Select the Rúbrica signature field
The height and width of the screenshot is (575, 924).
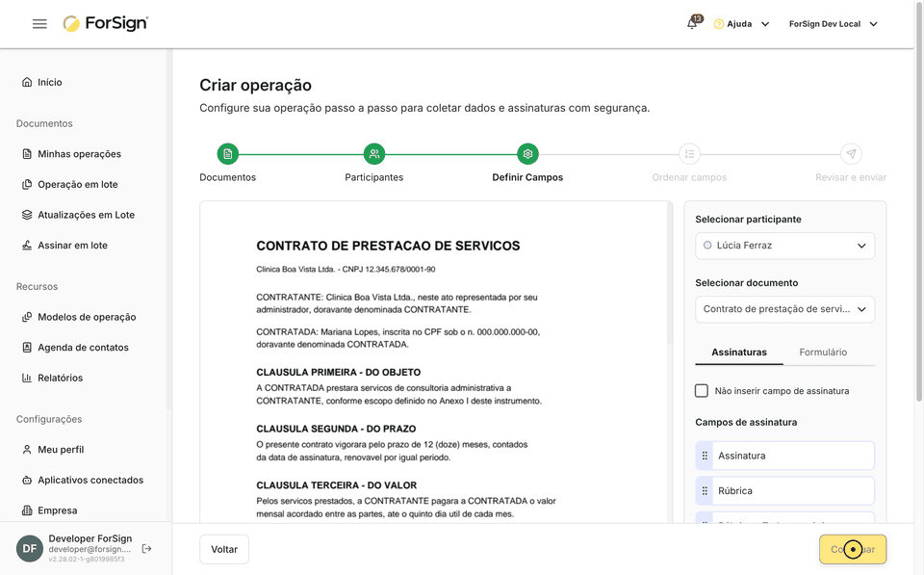tap(785, 490)
